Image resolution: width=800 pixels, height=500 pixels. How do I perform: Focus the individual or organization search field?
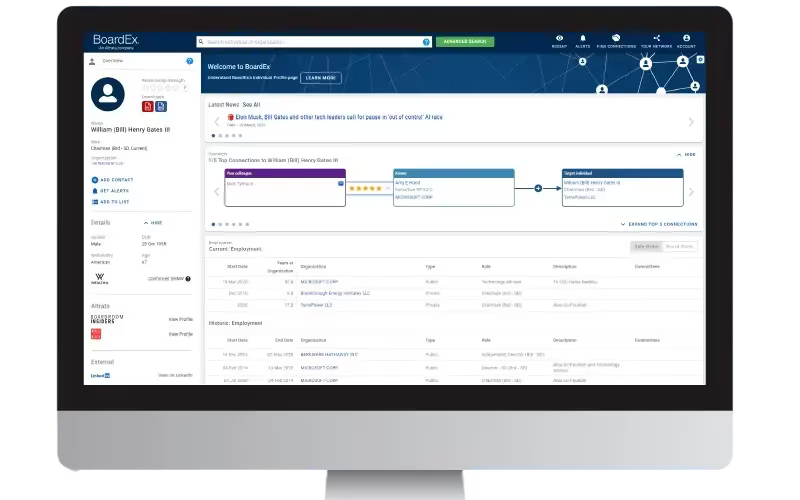314,42
